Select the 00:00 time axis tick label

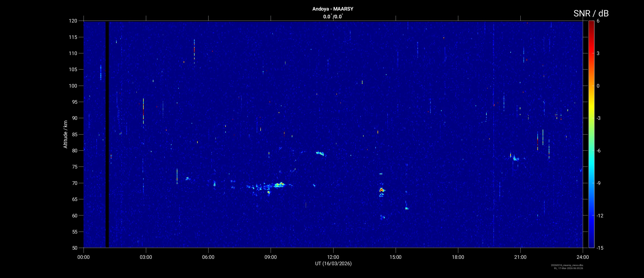coord(84,257)
